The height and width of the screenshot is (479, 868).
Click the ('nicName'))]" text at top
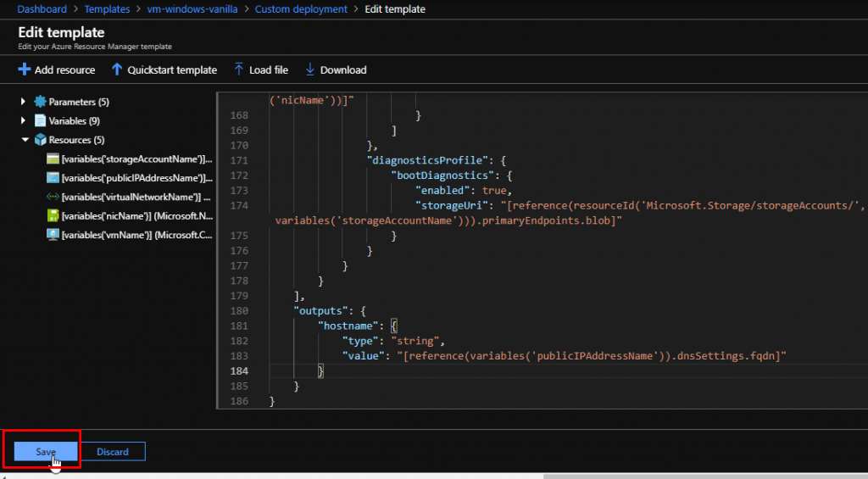point(312,100)
